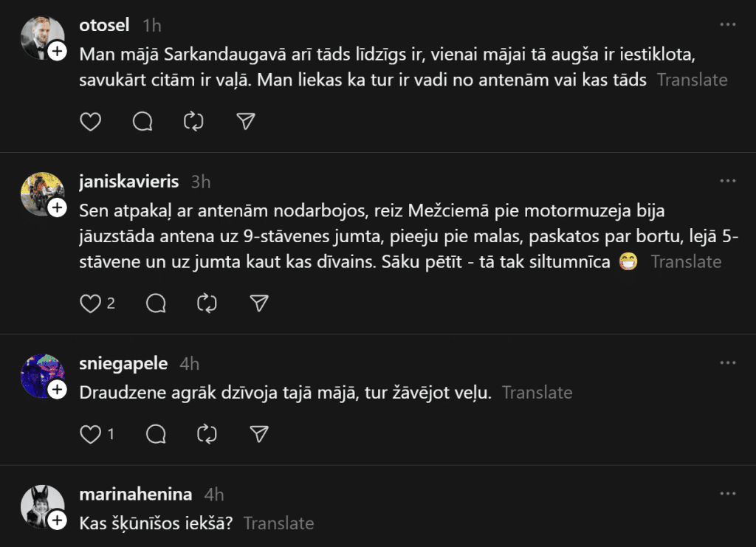Open more options for otosel's comment
Image resolution: width=756 pixels, height=547 pixels.
[728, 24]
